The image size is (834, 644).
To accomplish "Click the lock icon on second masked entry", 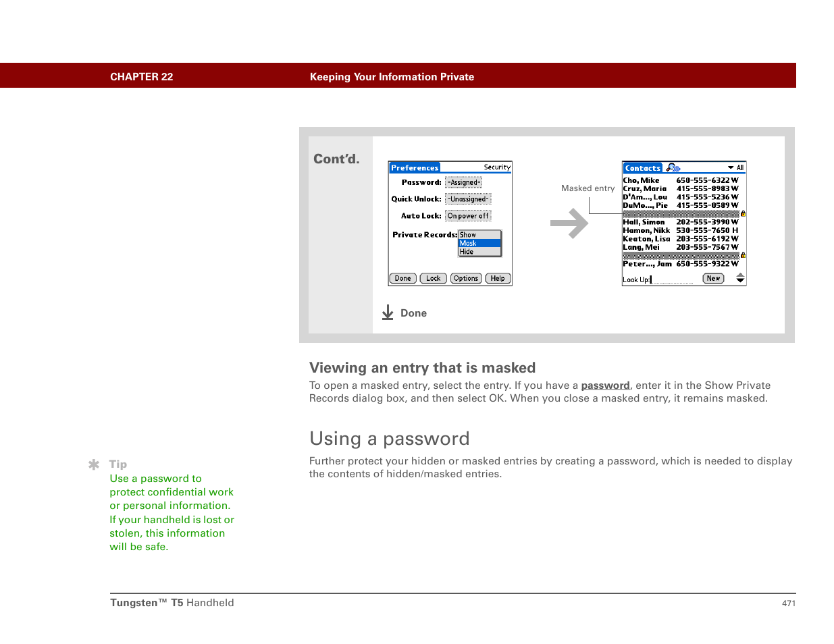I will point(743,256).
